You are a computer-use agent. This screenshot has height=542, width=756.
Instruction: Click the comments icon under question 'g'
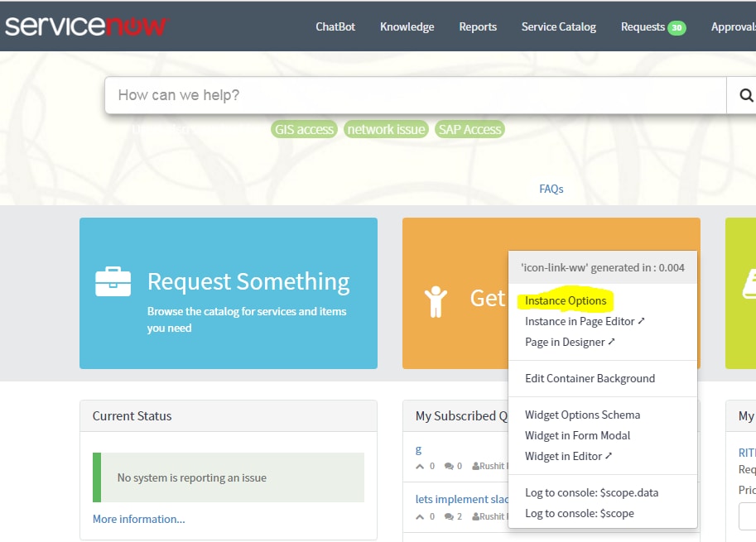449,466
